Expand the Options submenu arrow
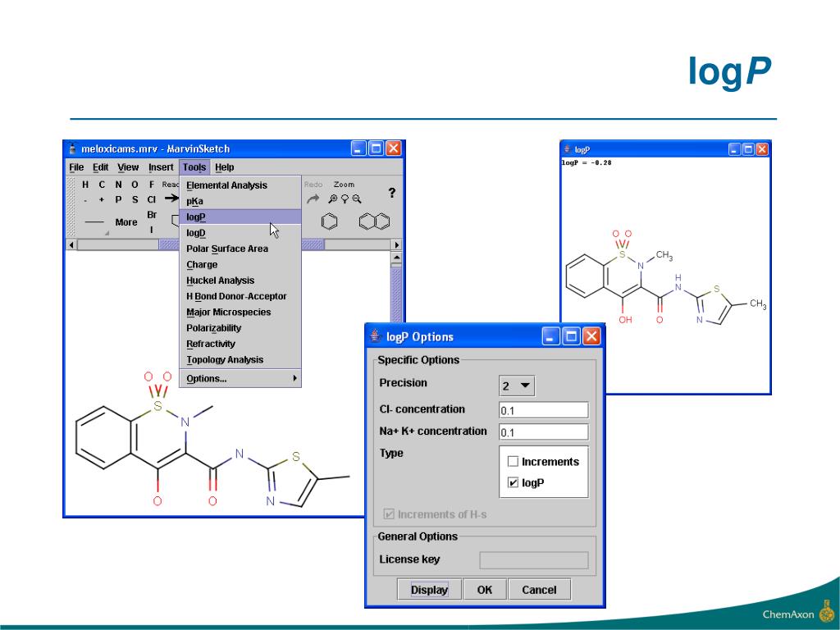The height and width of the screenshot is (630, 840). click(294, 378)
